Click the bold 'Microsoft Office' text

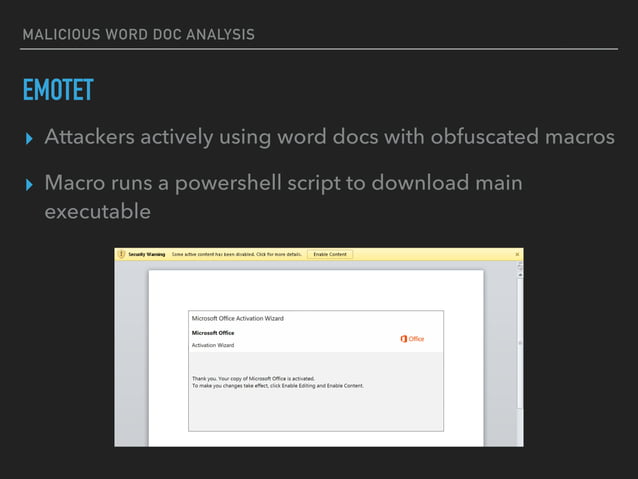[213, 333]
